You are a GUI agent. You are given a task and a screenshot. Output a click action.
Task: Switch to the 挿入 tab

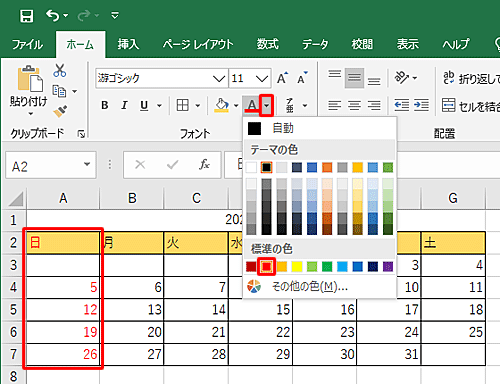[x=128, y=44]
